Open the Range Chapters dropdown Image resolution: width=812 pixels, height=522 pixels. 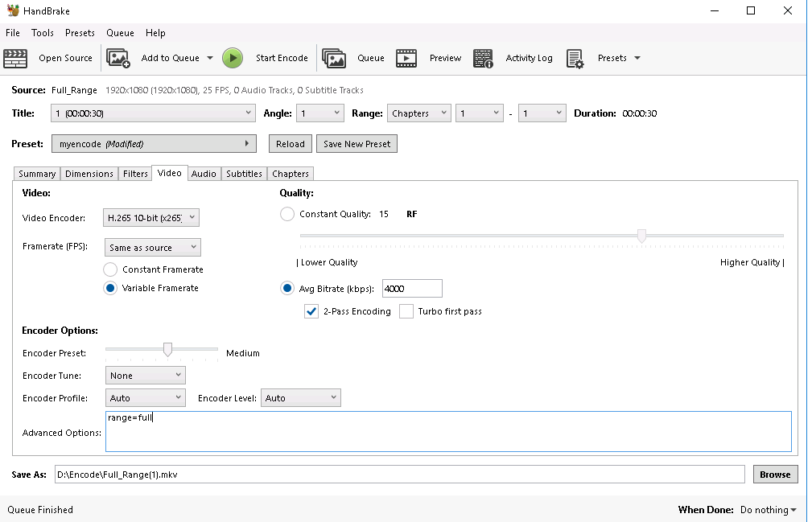[419, 113]
